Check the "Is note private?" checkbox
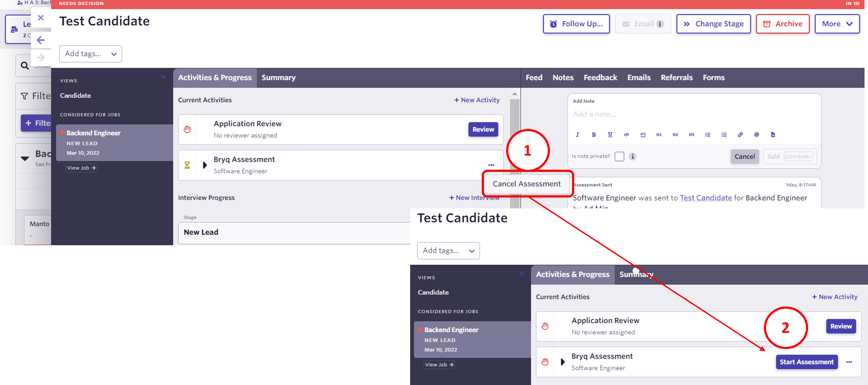This screenshot has height=385, width=868. [x=619, y=156]
